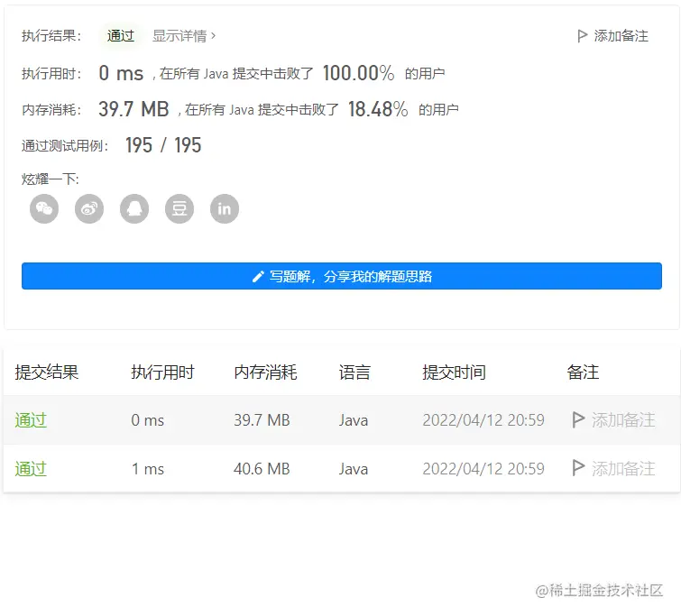Select the 0 ms cell in table
681x616 pixels.
click(x=148, y=420)
